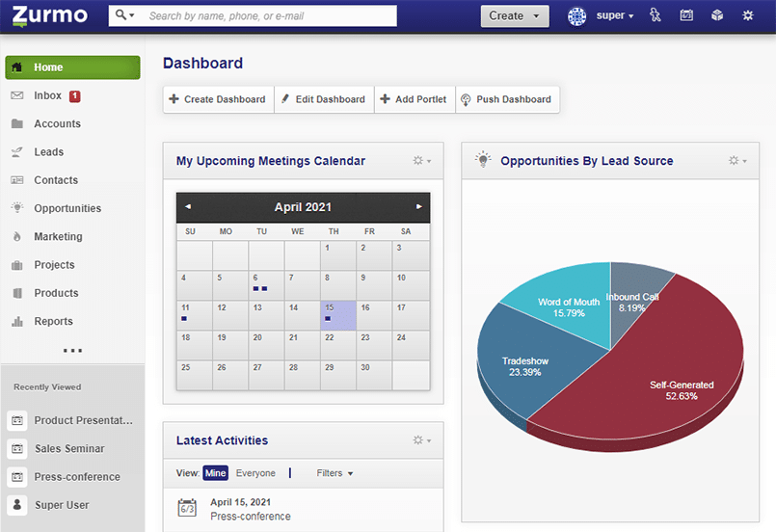The image size is (776, 532).
Task: Click the Add Portlet button
Action: click(x=413, y=99)
